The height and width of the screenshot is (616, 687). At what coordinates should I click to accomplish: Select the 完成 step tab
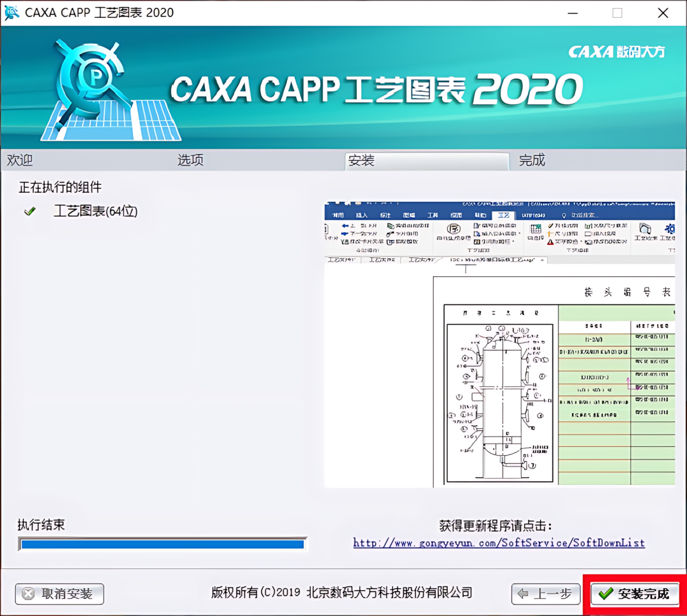[x=532, y=160]
